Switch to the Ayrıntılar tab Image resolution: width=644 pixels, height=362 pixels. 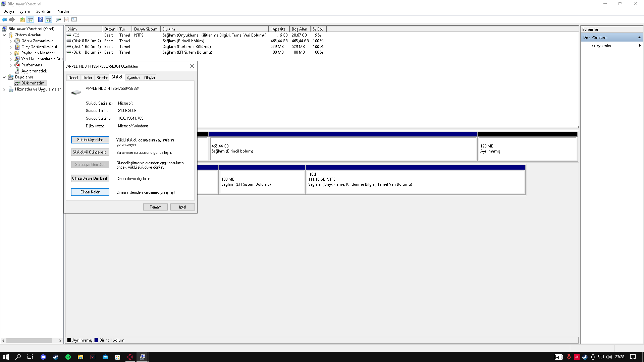(133, 78)
